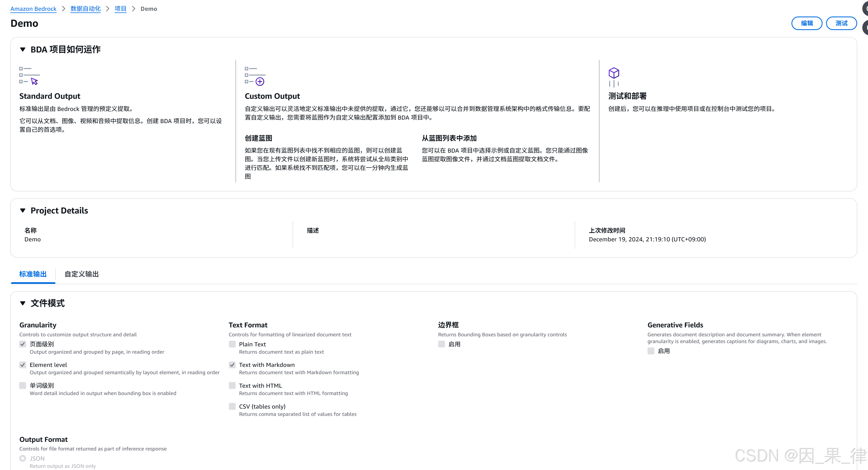
Task: Enable the Plain Text checkbox
Action: coord(232,344)
